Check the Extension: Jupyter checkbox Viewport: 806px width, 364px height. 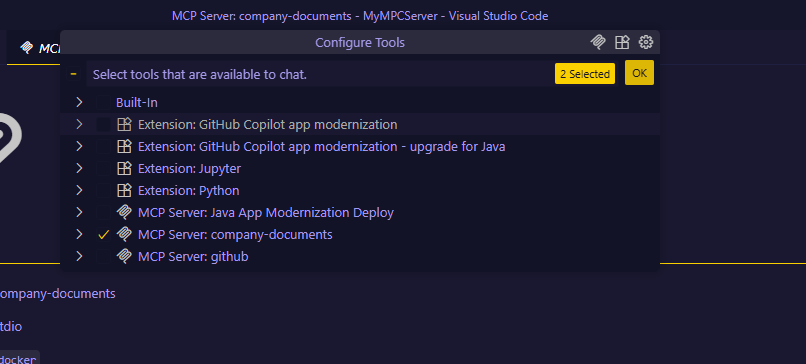[103, 169]
